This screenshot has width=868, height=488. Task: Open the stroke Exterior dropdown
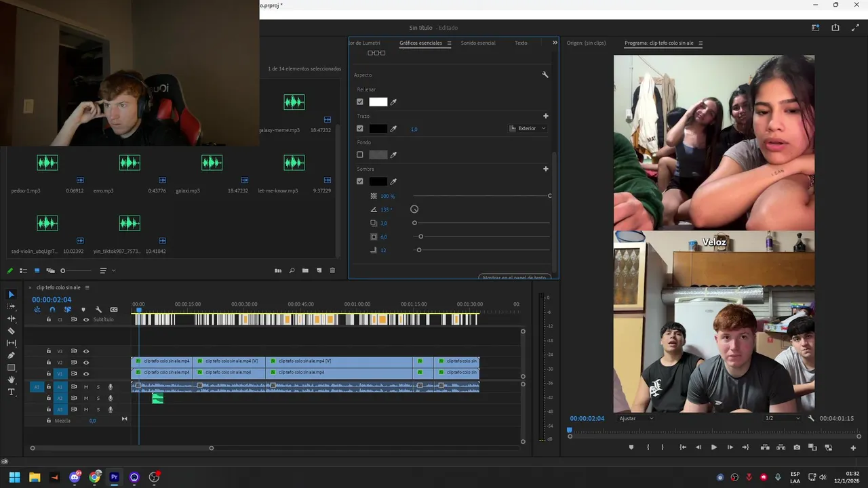[528, 128]
